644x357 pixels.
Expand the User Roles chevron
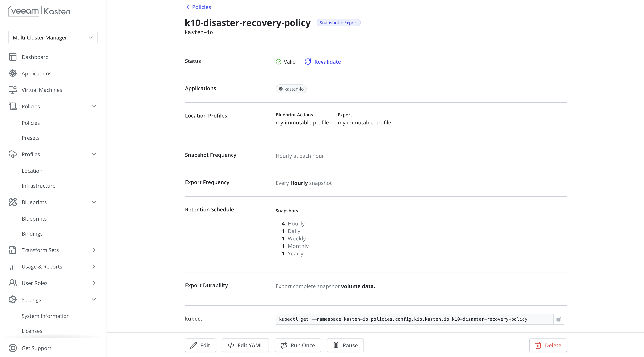point(94,283)
